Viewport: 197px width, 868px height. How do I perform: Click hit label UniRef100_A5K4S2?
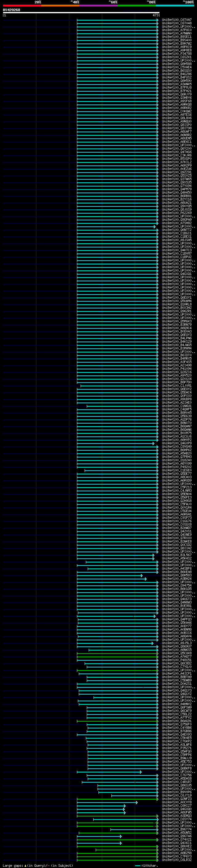pyautogui.click(x=176, y=558)
